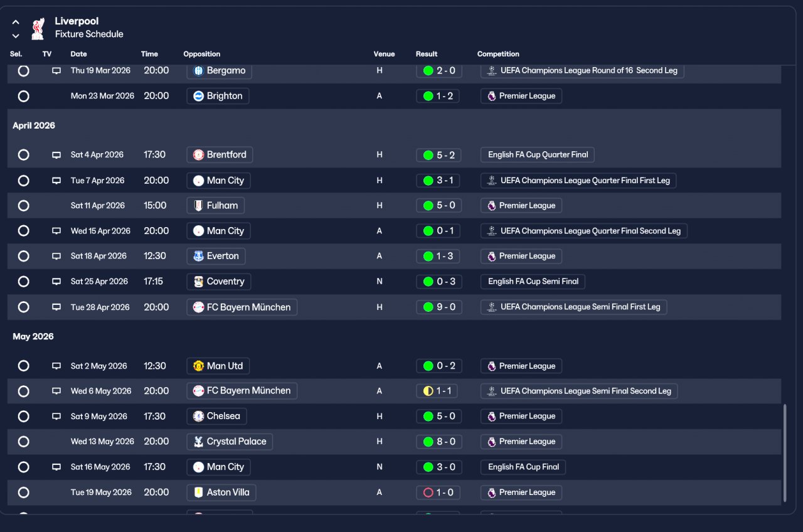803x532 pixels.
Task: Open the Crystal Palace opposition button
Action: point(230,442)
